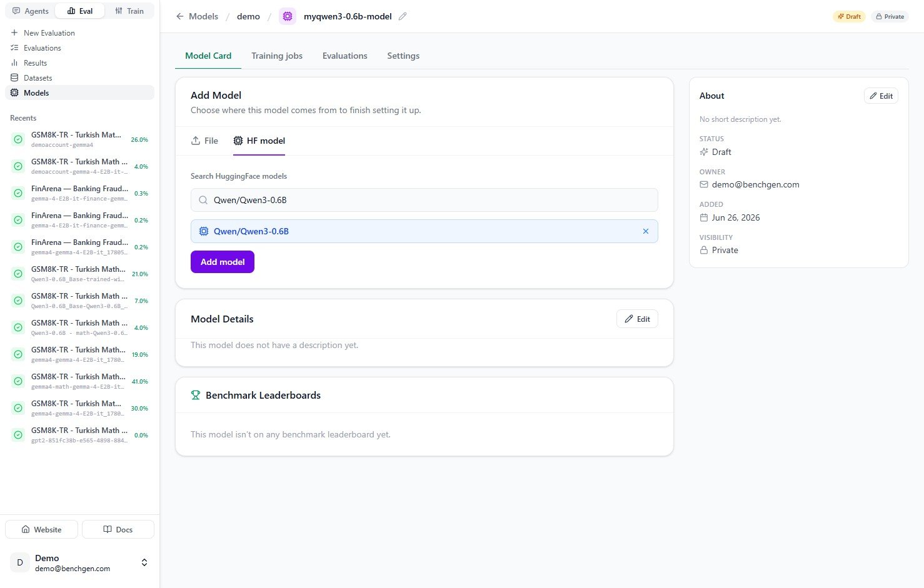Viewport: 924px width, 588px height.
Task: Click the lock icon beside Private visibility
Action: point(704,250)
